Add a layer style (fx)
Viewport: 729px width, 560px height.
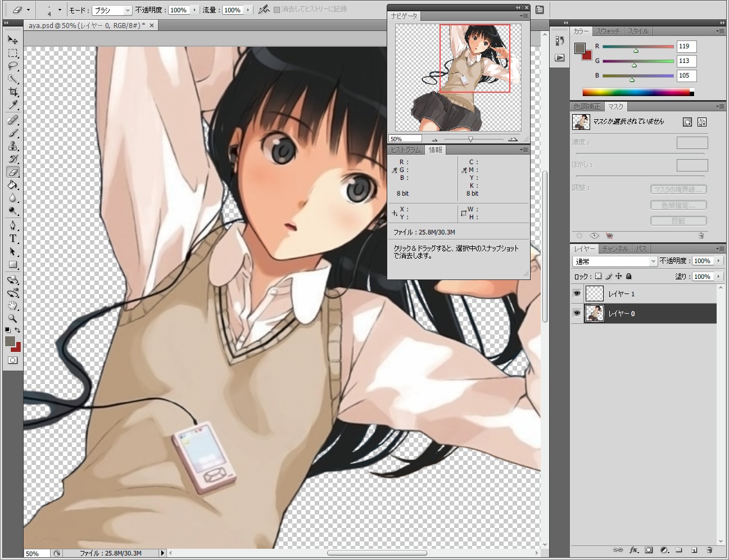coord(633,550)
